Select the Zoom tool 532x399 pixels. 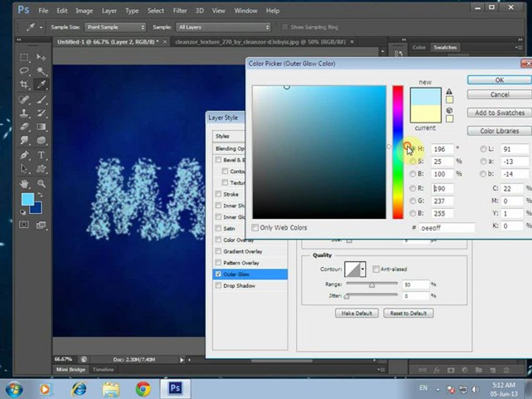point(41,183)
